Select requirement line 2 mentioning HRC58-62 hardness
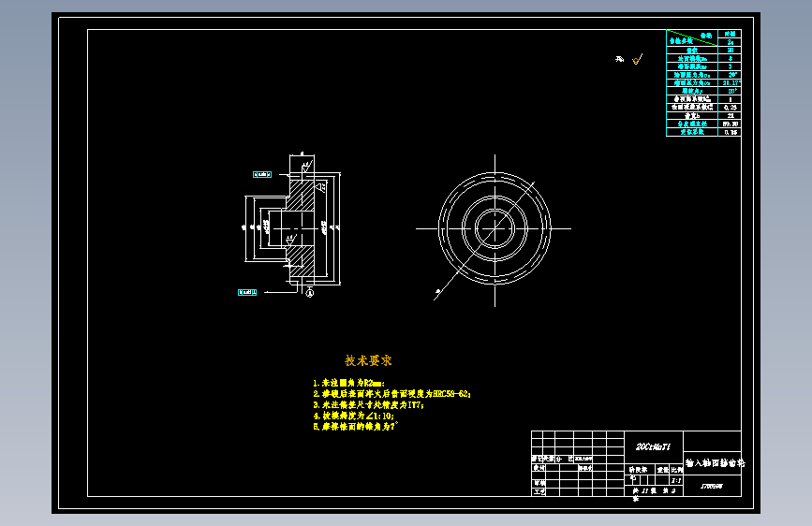This screenshot has width=812, height=526. pyautogui.click(x=391, y=394)
